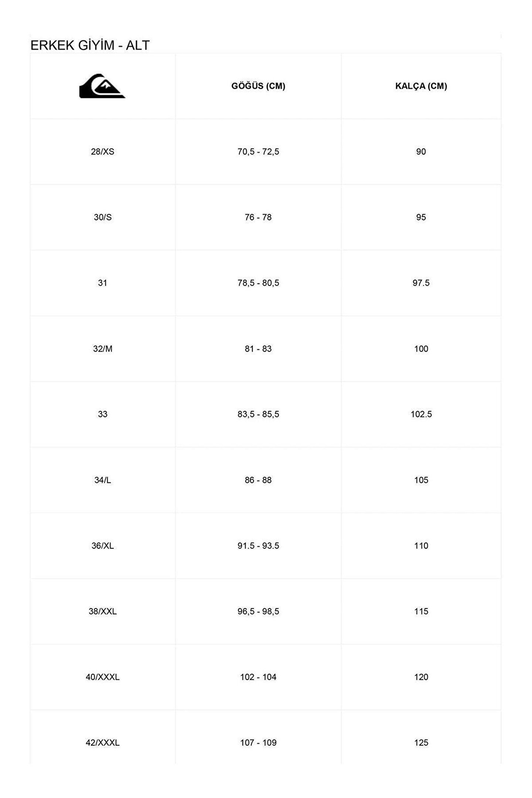Click the Quiksilver wave logo
Screen dimensions: 532x798
[x=102, y=86]
